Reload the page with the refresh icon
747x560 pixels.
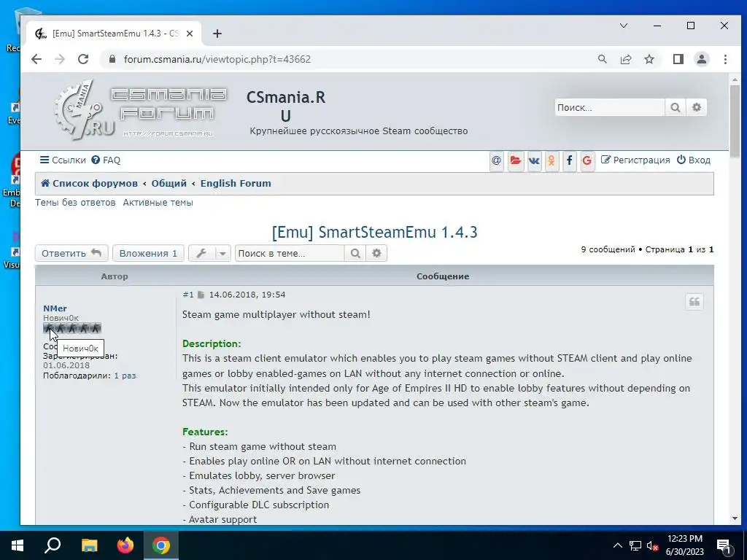(x=83, y=59)
